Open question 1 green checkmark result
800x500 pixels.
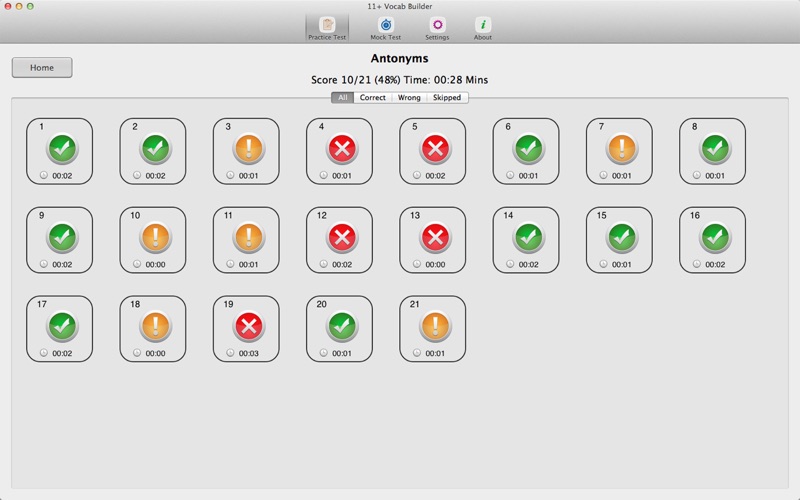pyautogui.click(x=62, y=148)
